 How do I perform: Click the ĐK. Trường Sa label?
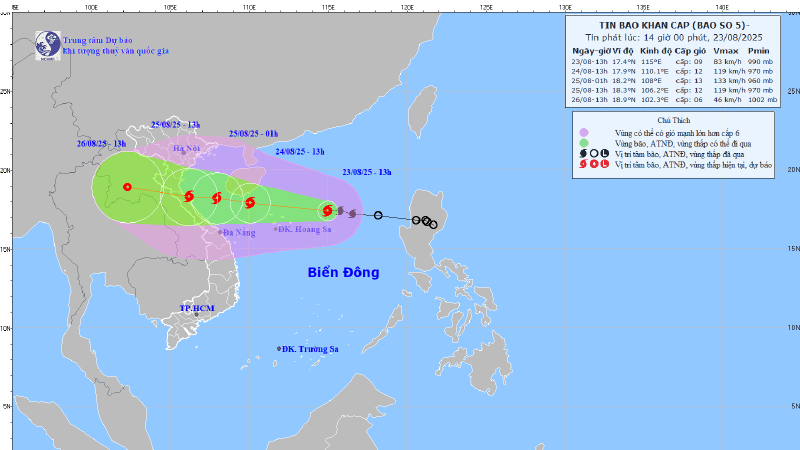pos(310,348)
